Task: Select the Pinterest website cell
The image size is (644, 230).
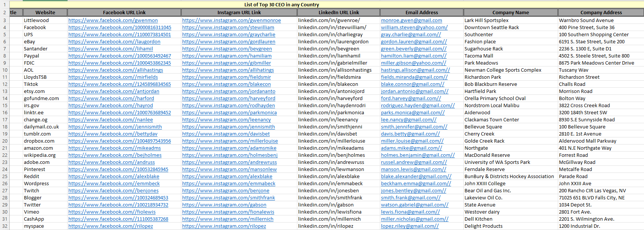Action: pyautogui.click(x=45, y=170)
